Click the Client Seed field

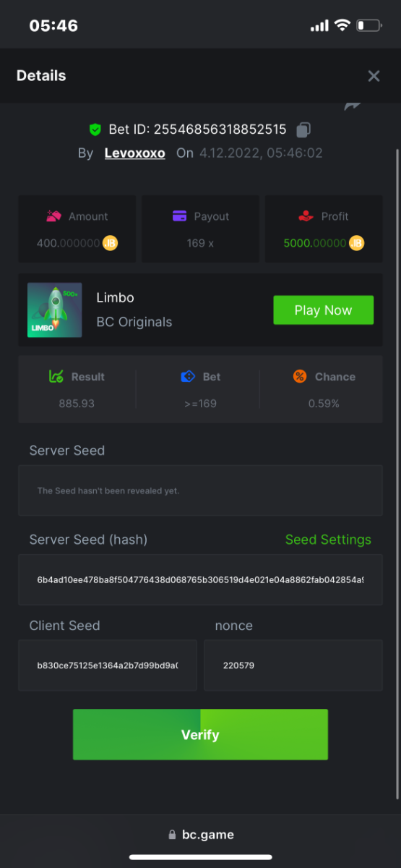[x=108, y=665]
